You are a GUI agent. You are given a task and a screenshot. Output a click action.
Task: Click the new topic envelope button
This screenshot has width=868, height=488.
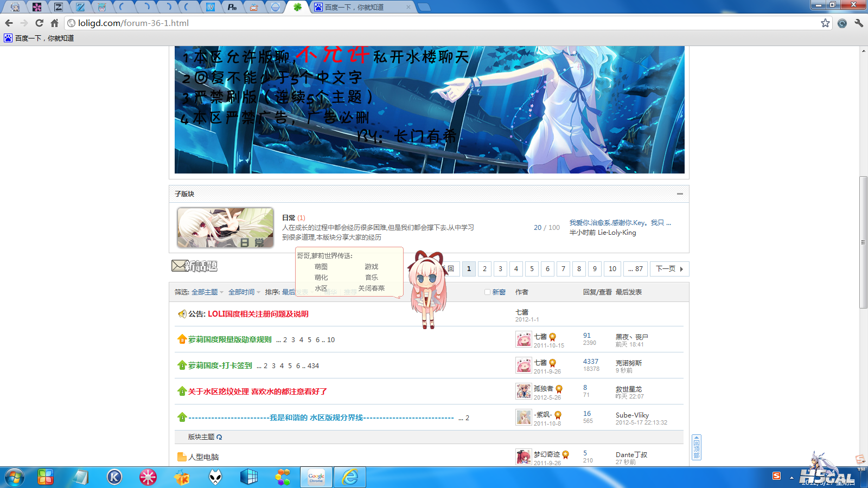click(194, 266)
